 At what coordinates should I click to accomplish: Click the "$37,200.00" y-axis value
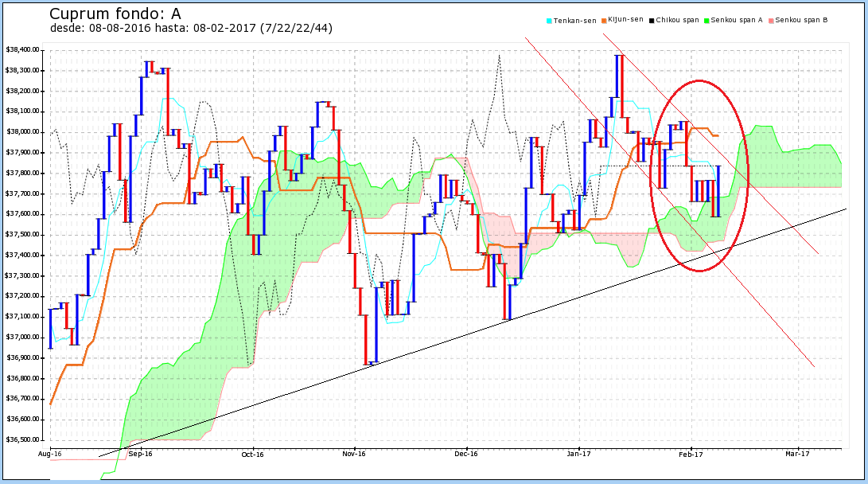(23, 295)
